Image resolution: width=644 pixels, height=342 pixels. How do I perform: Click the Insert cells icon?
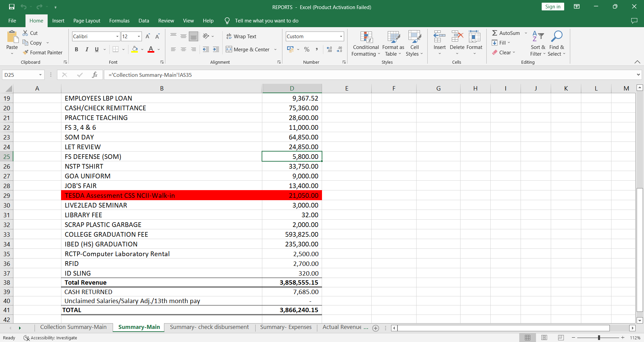click(439, 36)
